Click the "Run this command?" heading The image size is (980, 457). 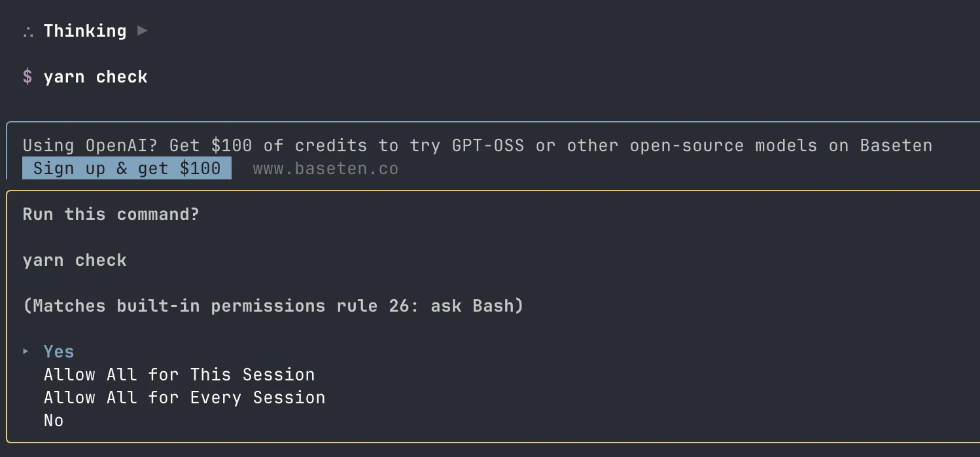pos(111,214)
